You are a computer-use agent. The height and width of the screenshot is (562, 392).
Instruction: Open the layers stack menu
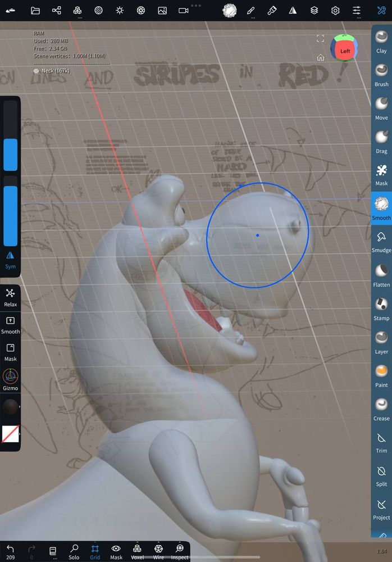click(x=314, y=10)
